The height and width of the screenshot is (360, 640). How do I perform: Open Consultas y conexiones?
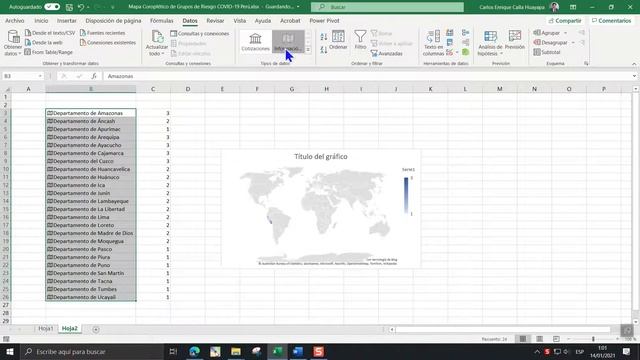[200, 33]
